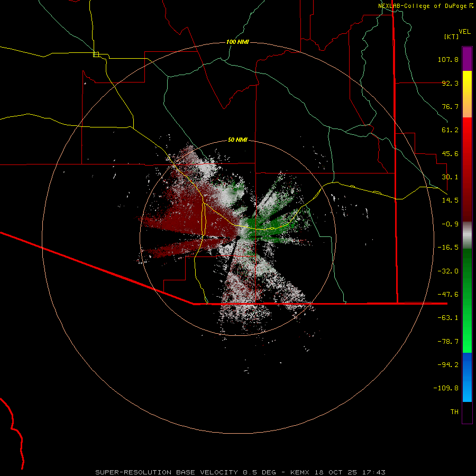Viewport: 476px width, 476px height.
Task: Click the -47.6 velocity scale value
Action: coord(448,295)
